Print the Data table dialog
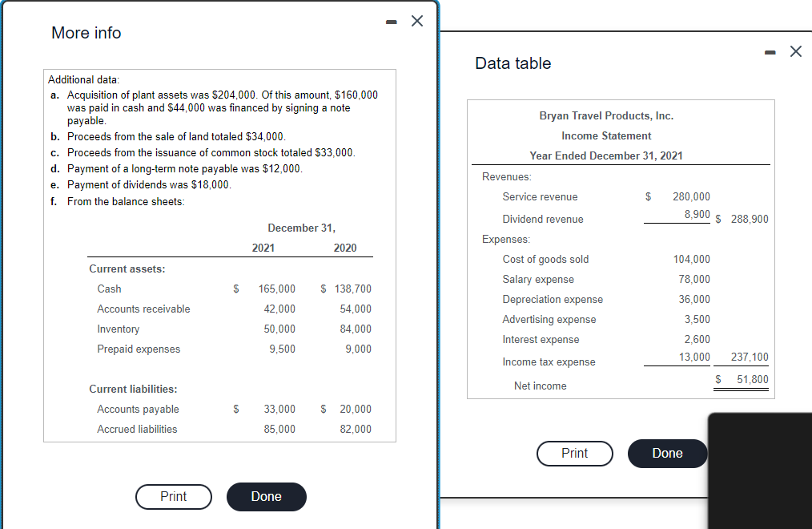Viewport: 812px width, 529px height. (x=575, y=454)
